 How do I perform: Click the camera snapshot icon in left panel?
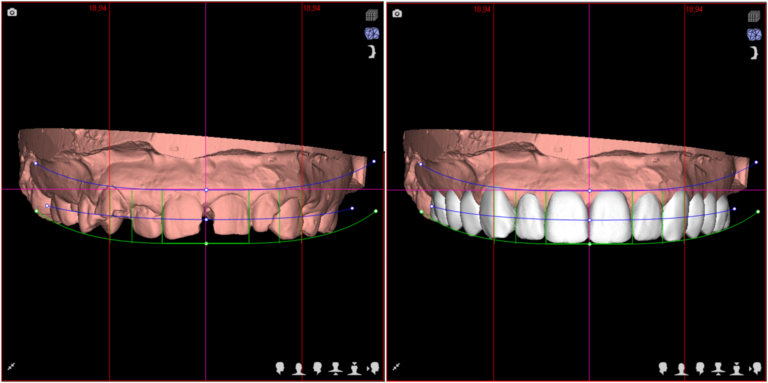point(12,12)
